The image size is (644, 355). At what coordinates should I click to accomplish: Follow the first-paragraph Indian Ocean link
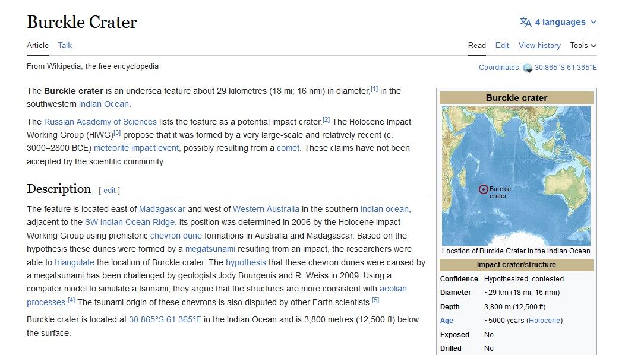(x=104, y=104)
